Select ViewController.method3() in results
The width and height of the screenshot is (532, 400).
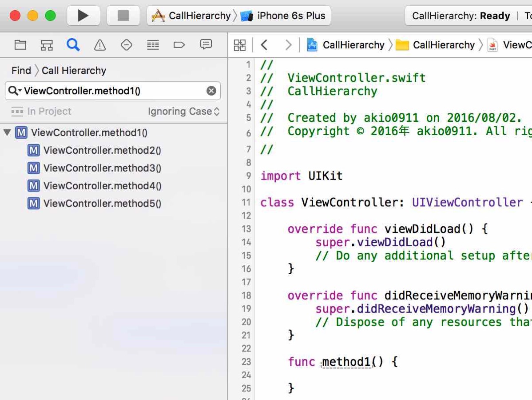tap(114, 168)
